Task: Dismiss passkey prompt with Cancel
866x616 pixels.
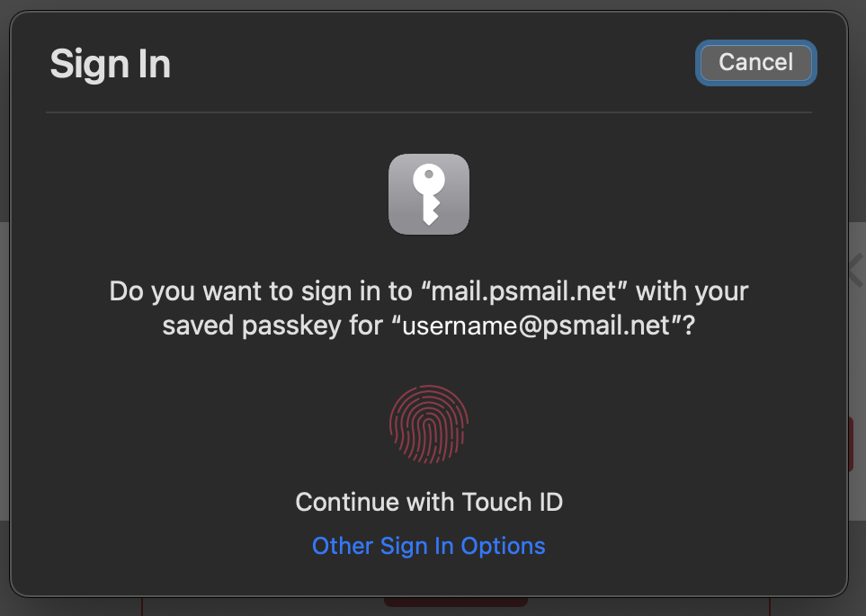Action: [x=755, y=62]
